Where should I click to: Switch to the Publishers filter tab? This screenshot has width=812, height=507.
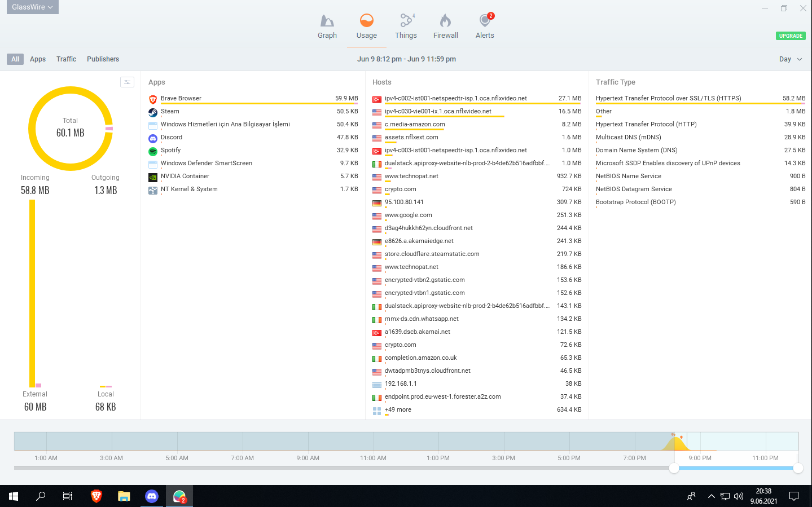pyautogui.click(x=103, y=59)
